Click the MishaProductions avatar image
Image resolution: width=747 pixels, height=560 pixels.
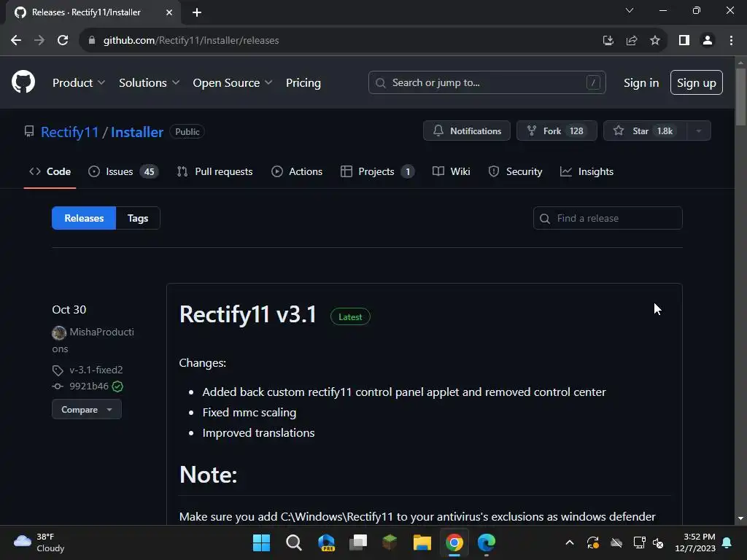59,332
